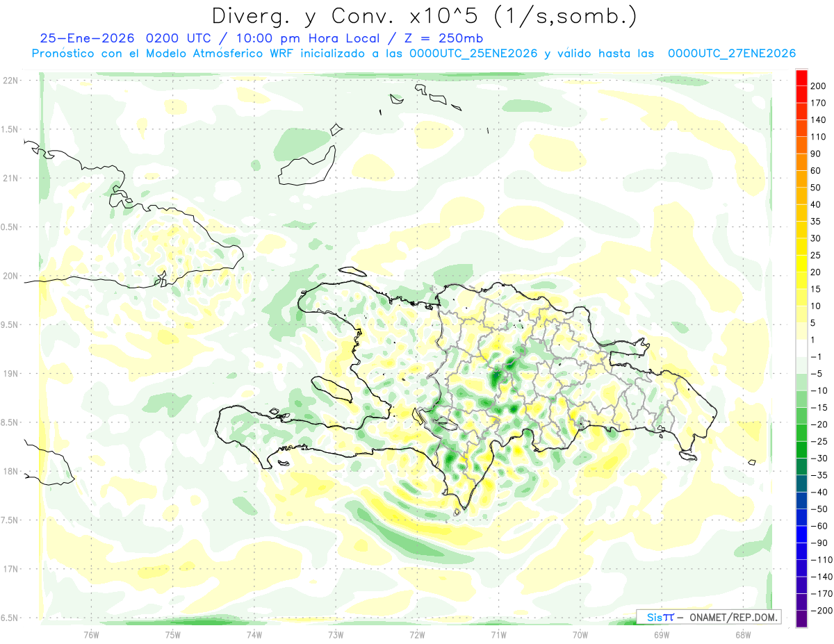Click the '6.5N' latitude label

click(x=10, y=618)
